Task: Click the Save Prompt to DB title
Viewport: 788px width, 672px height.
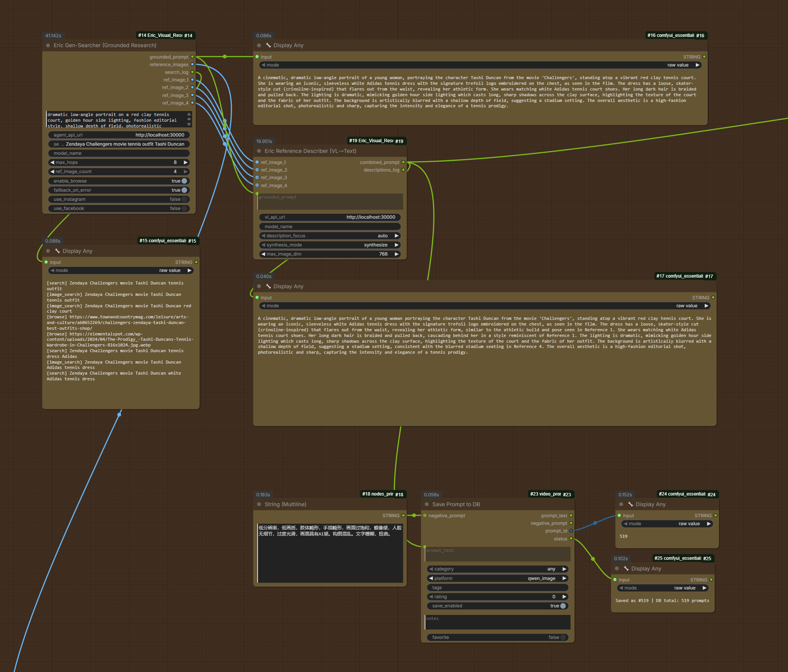Action: click(456, 504)
